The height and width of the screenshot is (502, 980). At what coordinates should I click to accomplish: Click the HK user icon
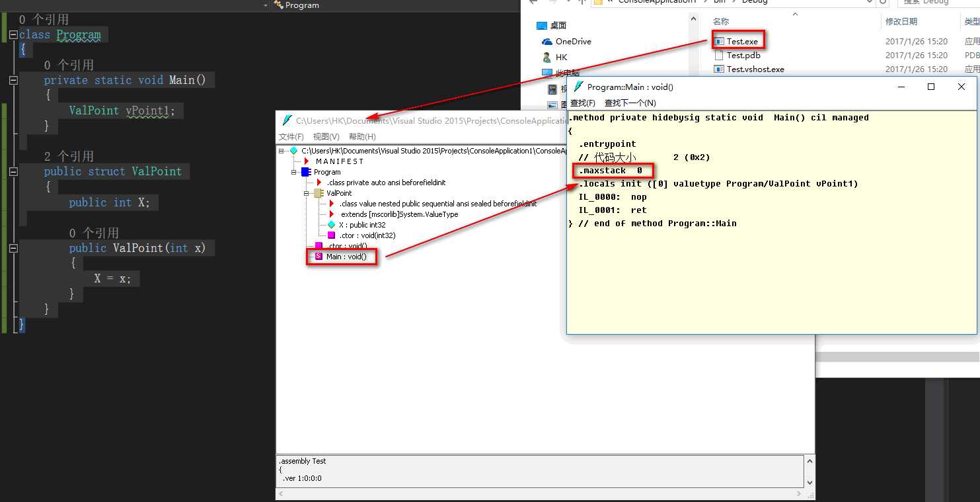click(x=547, y=58)
